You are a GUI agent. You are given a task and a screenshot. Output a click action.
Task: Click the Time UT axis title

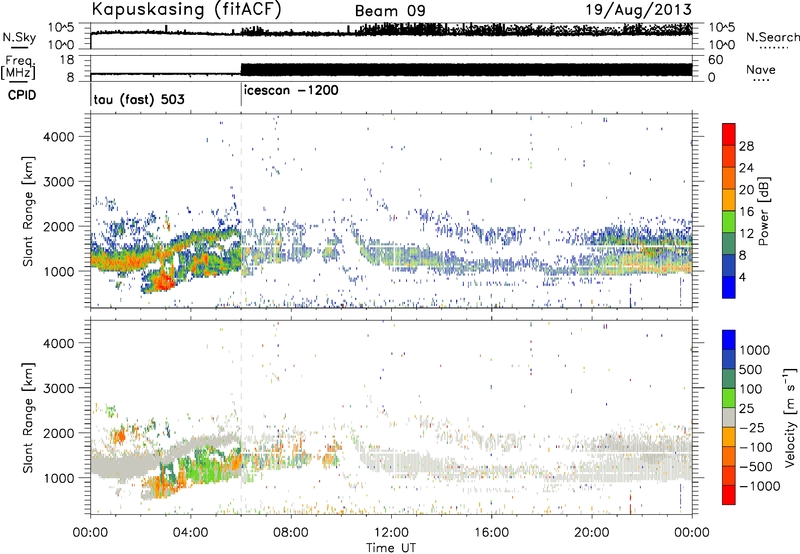coord(391,548)
